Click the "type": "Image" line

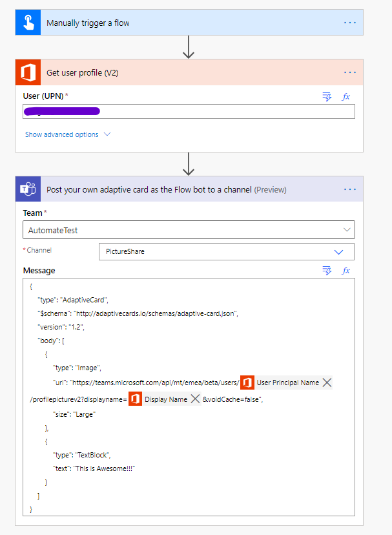click(77, 368)
